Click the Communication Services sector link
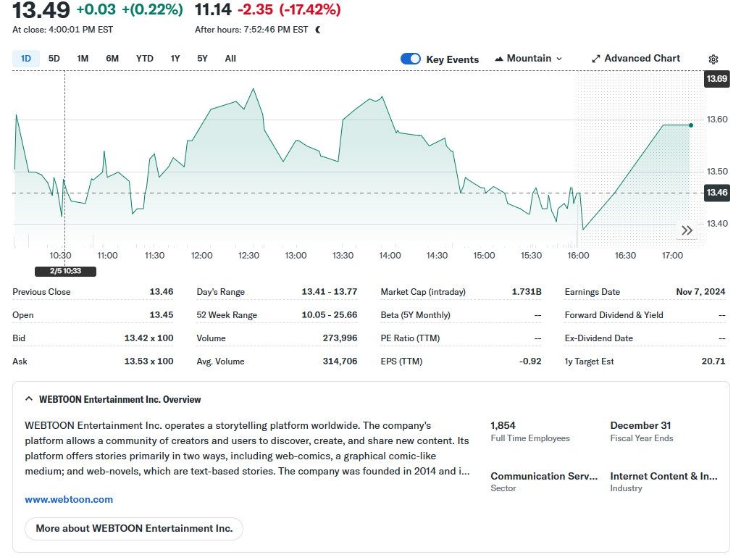This screenshot has height=560, width=741. (544, 476)
